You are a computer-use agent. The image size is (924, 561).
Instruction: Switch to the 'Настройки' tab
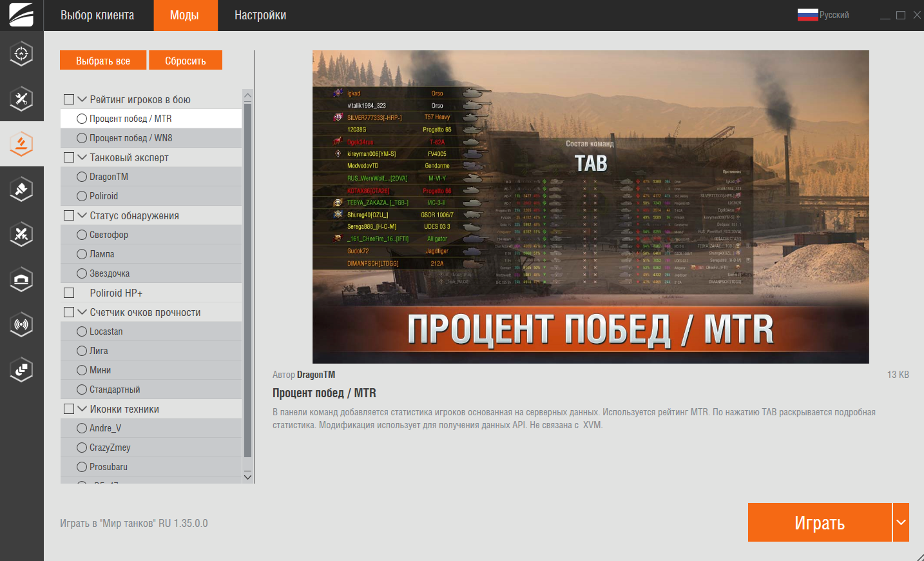pos(260,15)
